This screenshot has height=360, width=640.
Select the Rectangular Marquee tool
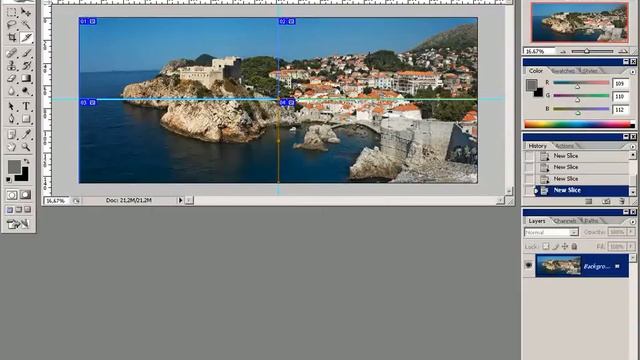click(x=12, y=12)
